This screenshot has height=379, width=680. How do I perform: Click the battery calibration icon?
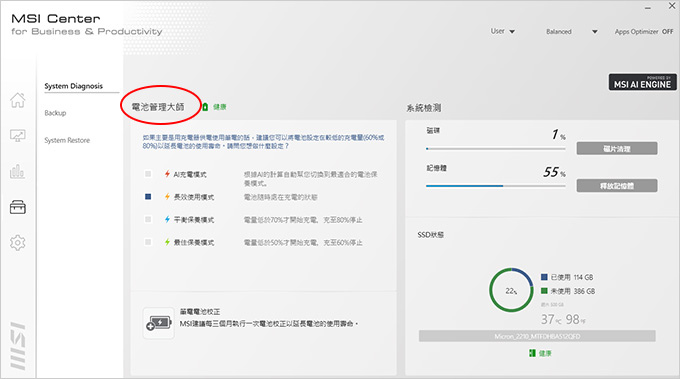pos(159,323)
